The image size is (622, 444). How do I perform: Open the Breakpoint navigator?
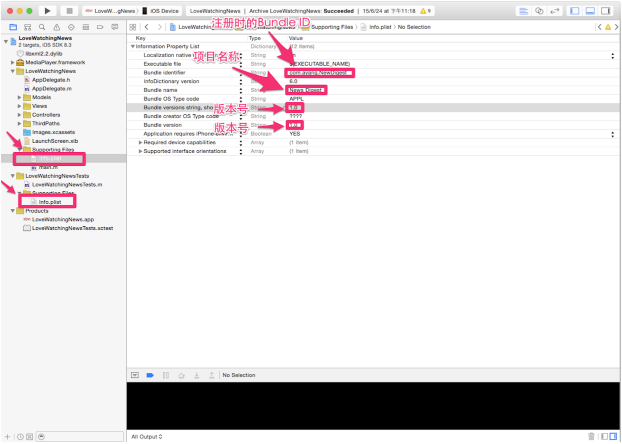(100, 27)
